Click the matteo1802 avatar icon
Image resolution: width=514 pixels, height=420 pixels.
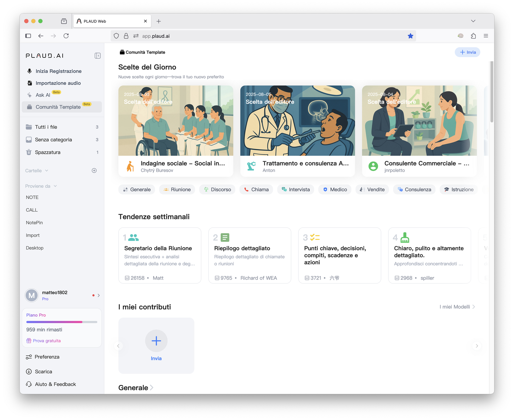[x=32, y=295]
